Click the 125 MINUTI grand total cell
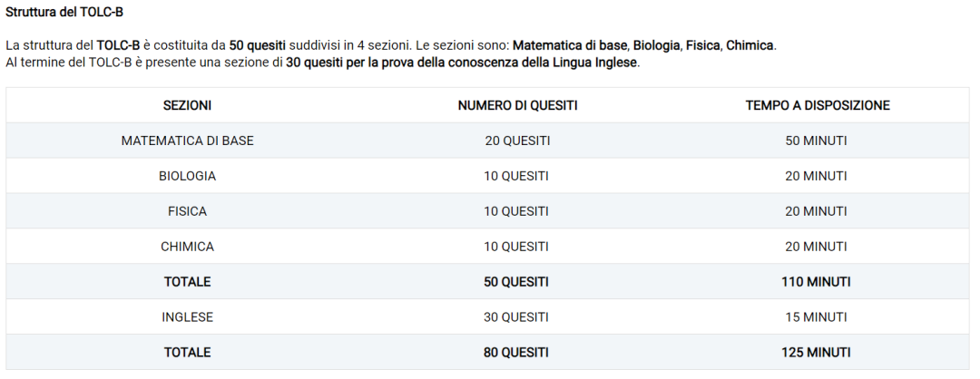The image size is (980, 379). click(816, 353)
